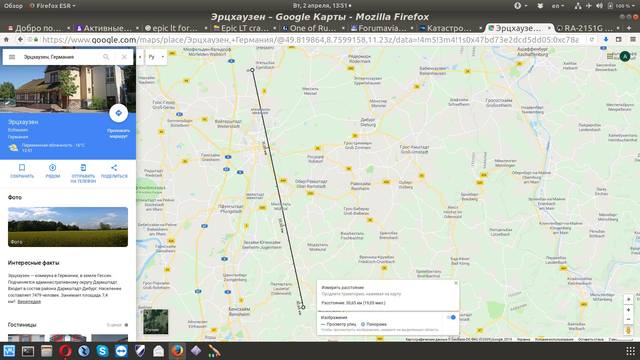
Task: Open the Google Maps hamburger menu
Action: (12, 57)
